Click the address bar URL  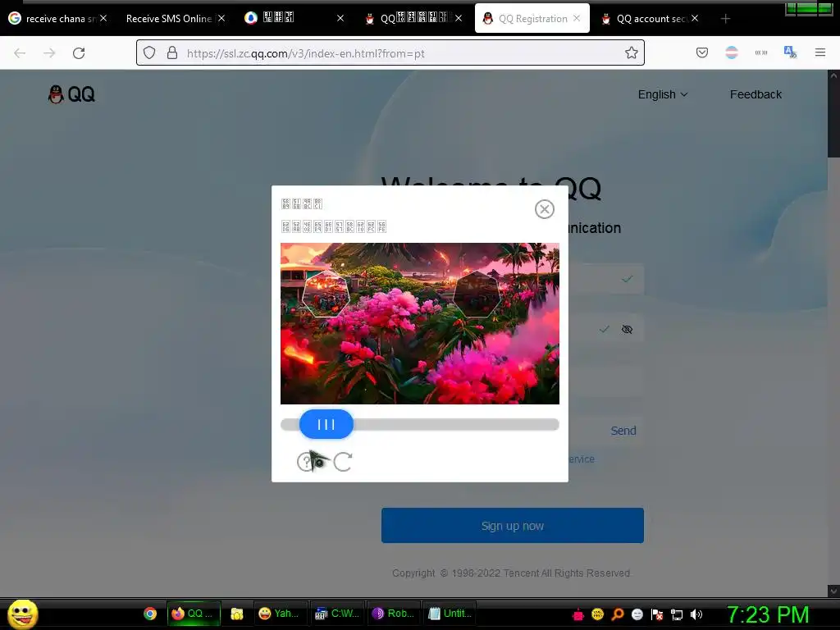[306, 53]
